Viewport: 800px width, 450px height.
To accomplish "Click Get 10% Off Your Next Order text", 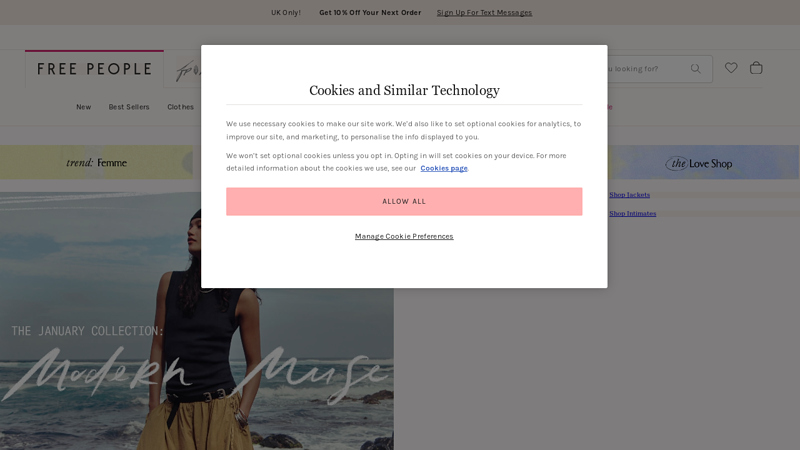I will 370,13.
